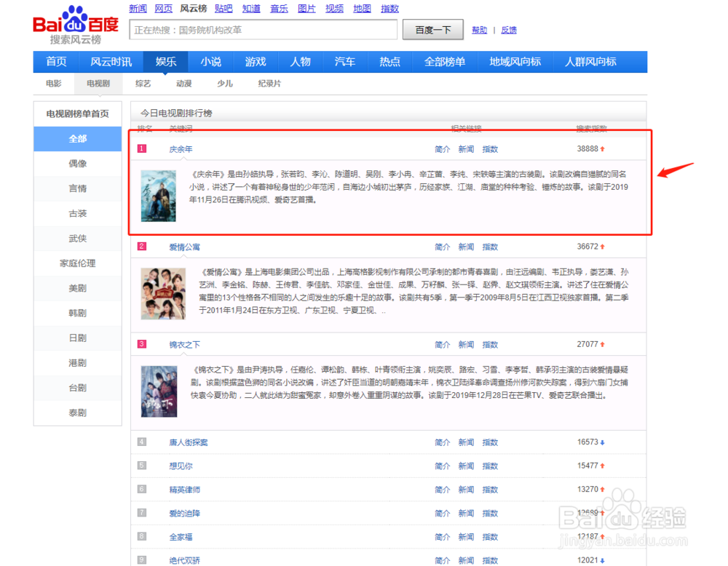
Task: Go to 知道 top link
Action: (251, 8)
